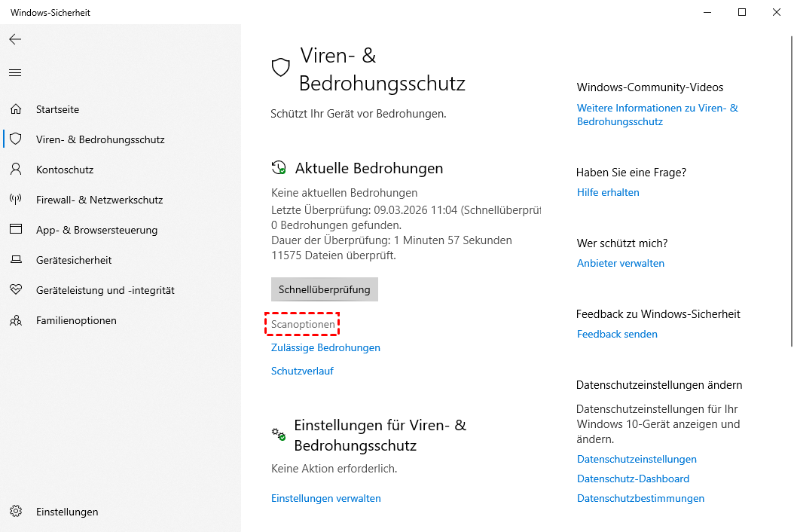794x532 pixels.
Task: Click the Einstellungen gear icon
Action: coord(15,512)
